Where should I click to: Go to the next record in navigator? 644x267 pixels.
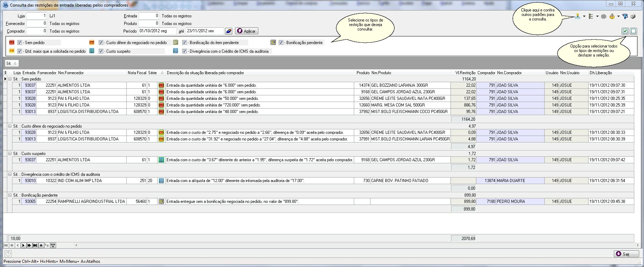click(x=23, y=246)
